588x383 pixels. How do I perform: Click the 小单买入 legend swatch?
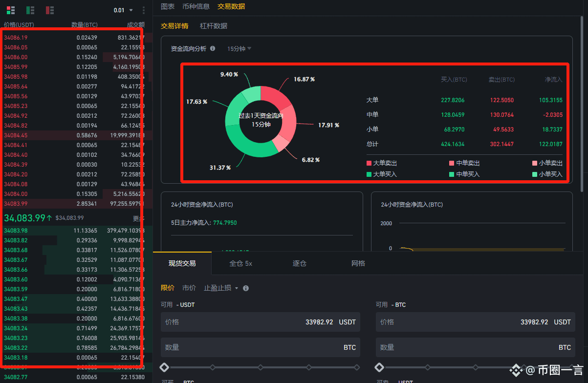[x=535, y=174]
